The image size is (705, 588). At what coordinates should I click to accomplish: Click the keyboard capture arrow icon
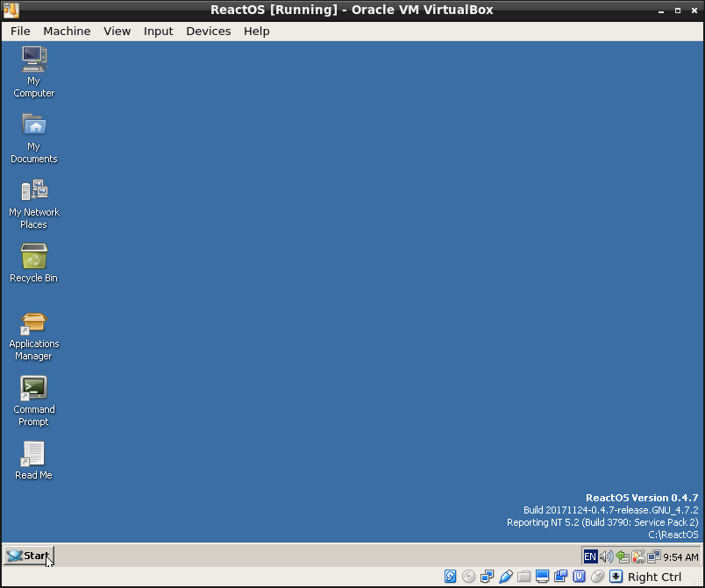pyautogui.click(x=616, y=577)
